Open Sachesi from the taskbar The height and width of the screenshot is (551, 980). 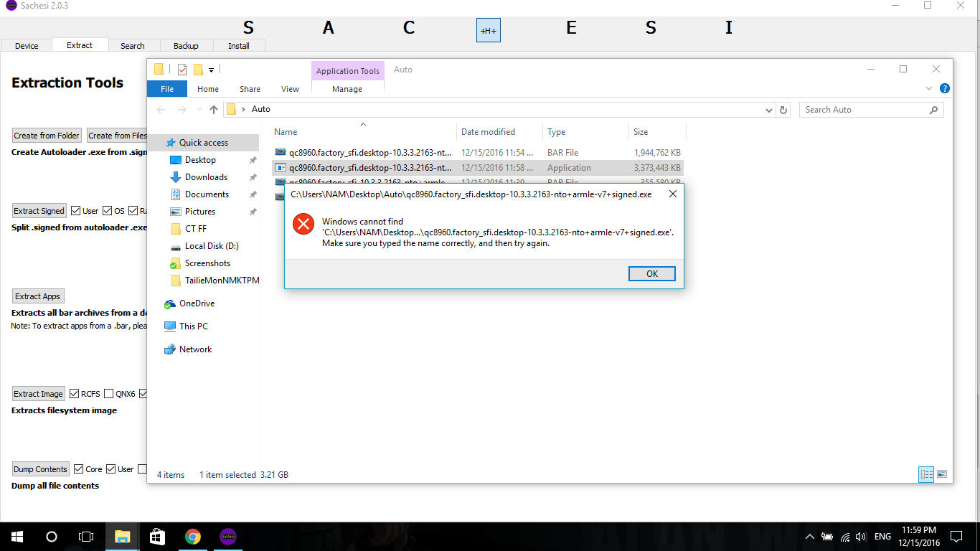coord(227,536)
